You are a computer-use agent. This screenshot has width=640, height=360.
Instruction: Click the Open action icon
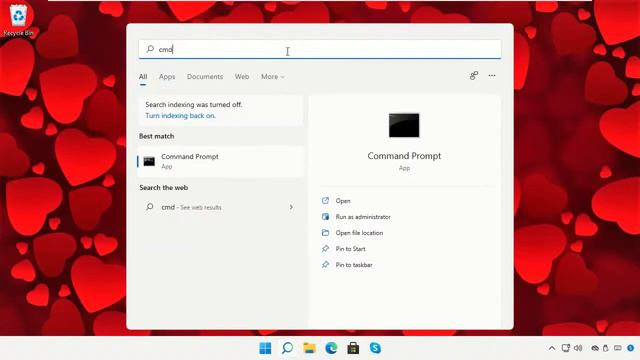click(325, 201)
